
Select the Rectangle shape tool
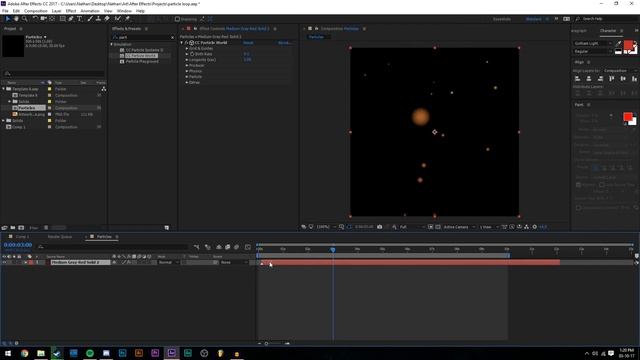pyautogui.click(x=62, y=19)
